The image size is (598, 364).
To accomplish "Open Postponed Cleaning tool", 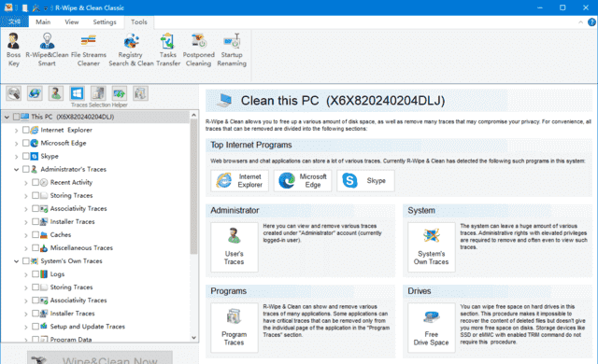I will [x=198, y=49].
